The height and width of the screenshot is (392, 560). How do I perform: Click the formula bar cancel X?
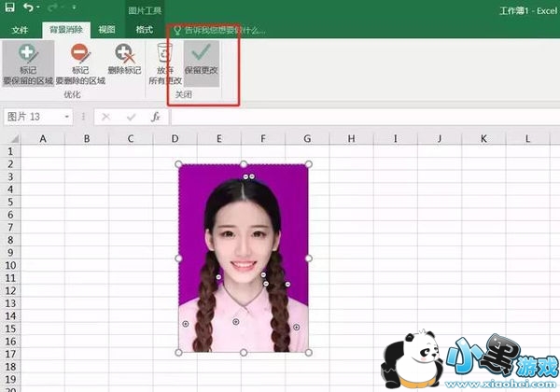tap(106, 117)
